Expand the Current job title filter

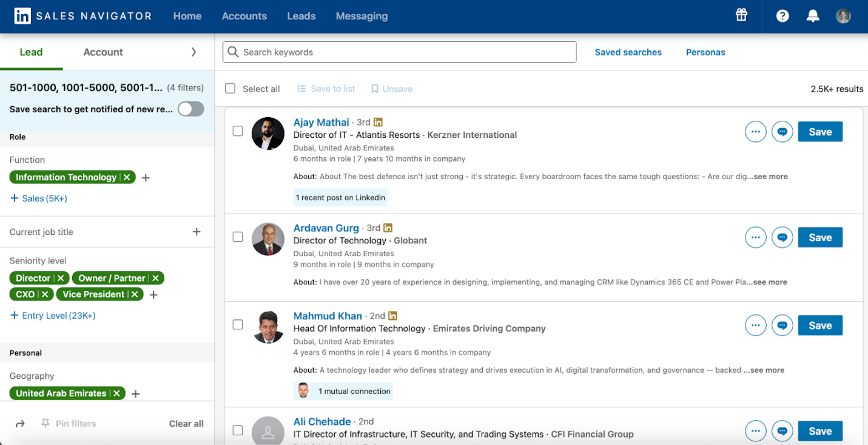tap(197, 232)
